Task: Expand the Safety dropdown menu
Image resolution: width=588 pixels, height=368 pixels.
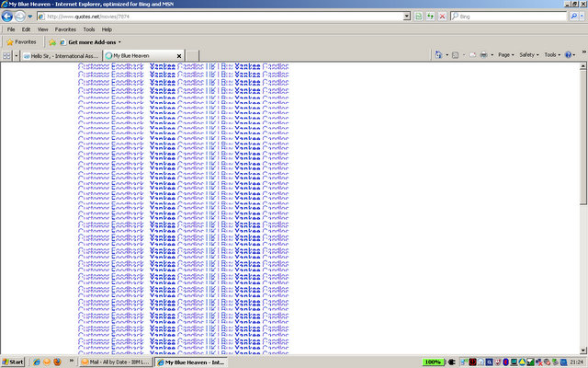Action: coord(529,55)
